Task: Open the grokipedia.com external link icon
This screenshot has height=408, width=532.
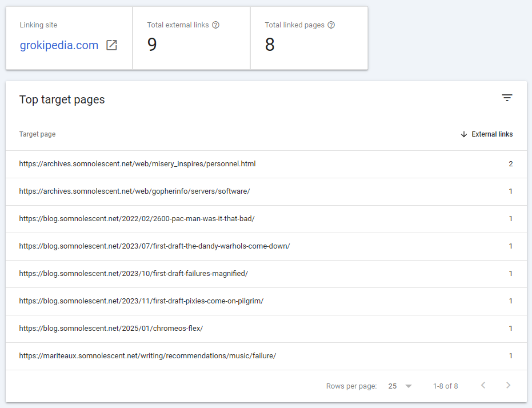Action: click(x=112, y=46)
